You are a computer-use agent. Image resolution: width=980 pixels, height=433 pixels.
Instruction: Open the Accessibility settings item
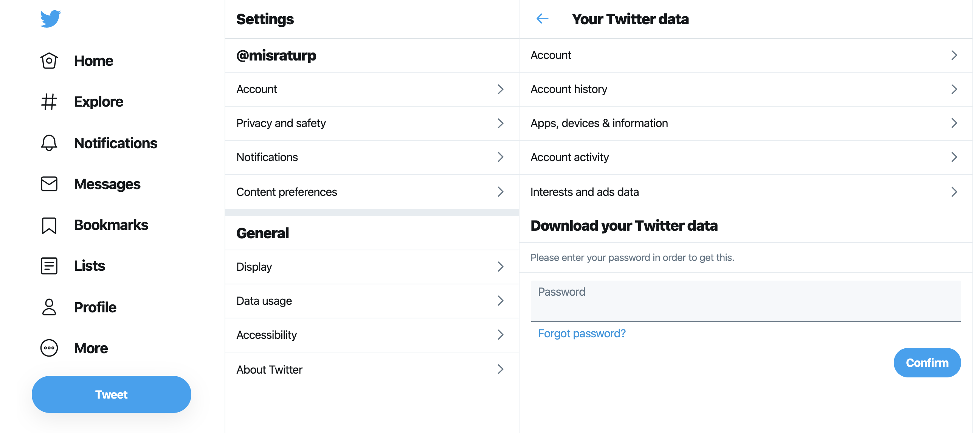click(372, 335)
